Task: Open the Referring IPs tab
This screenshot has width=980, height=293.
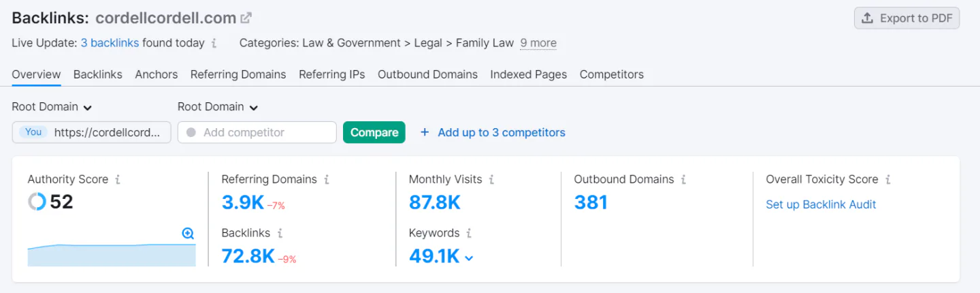Action: coord(332,74)
